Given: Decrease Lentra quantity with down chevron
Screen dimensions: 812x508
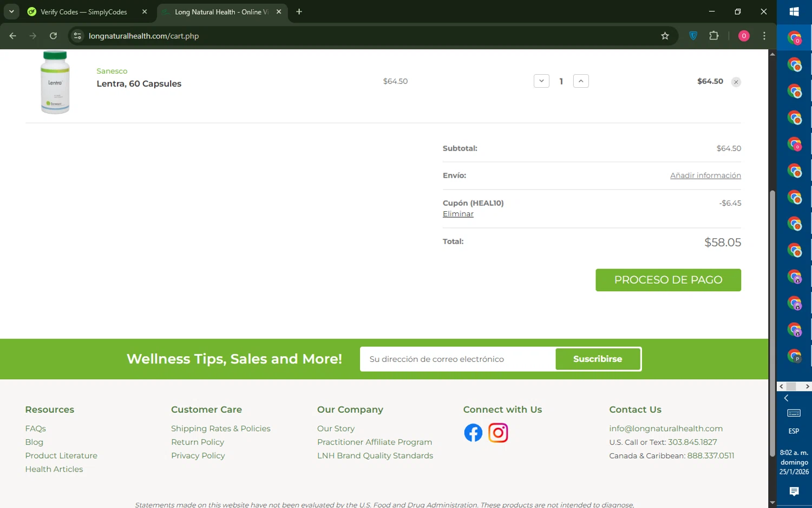Looking at the screenshot, I should click(x=541, y=81).
